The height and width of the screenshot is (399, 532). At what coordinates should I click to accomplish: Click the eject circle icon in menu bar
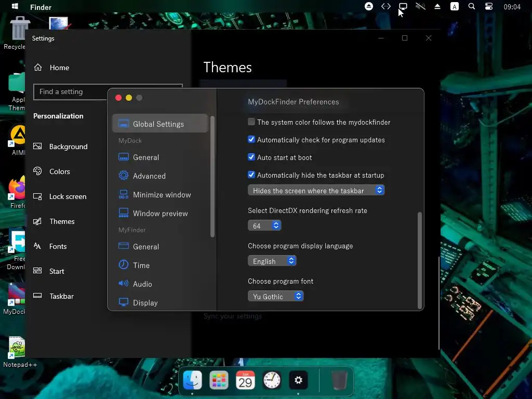click(369, 6)
